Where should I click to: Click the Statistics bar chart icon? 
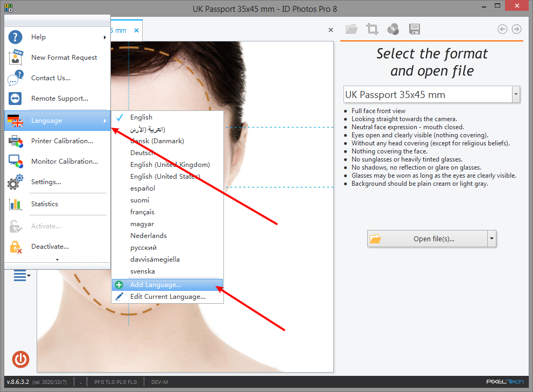click(x=15, y=204)
